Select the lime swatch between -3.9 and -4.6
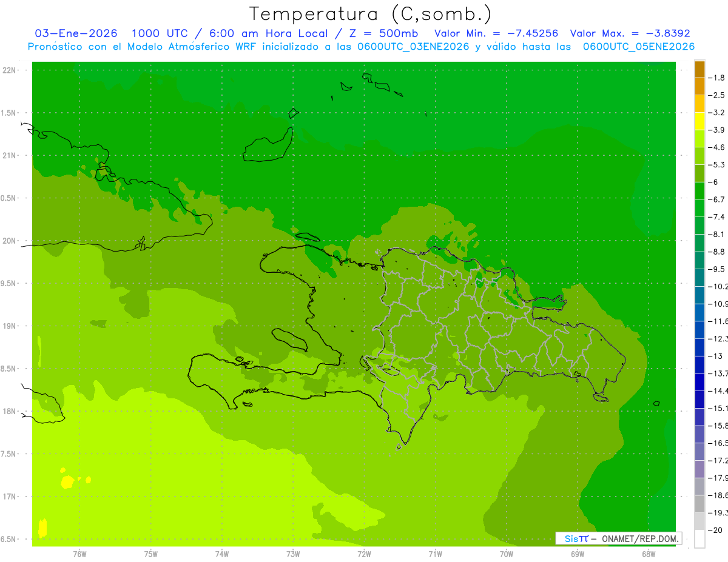Viewport: 728px width, 562px height. pyautogui.click(x=699, y=139)
